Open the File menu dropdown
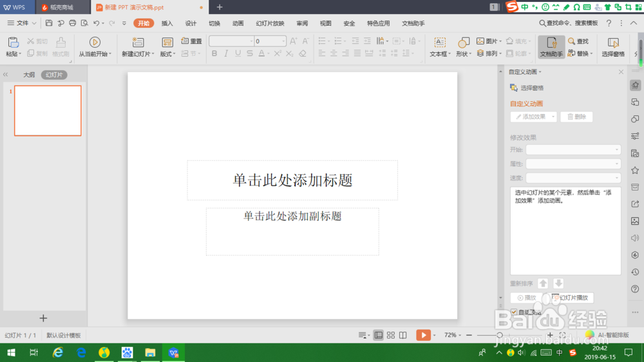644x362 pixels. tap(22, 23)
